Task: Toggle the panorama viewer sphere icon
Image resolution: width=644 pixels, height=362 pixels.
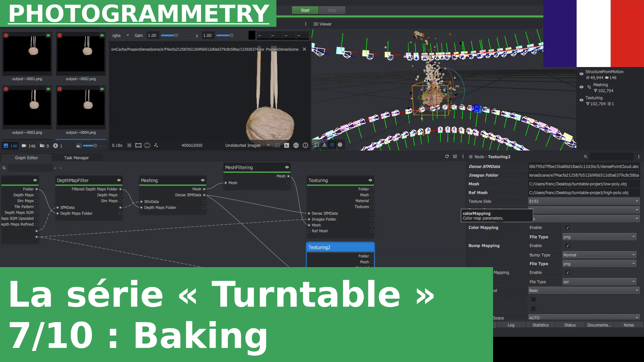Action: coord(147,145)
